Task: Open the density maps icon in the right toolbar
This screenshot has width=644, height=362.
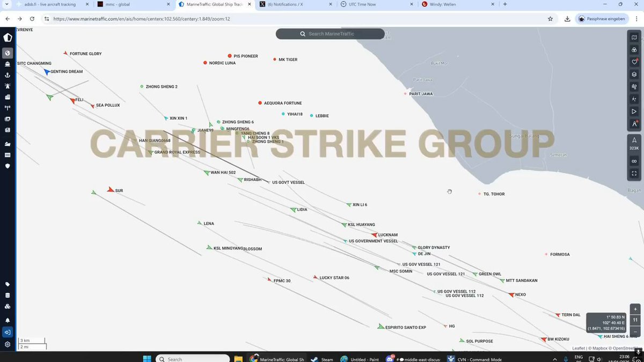Action: pyautogui.click(x=634, y=99)
